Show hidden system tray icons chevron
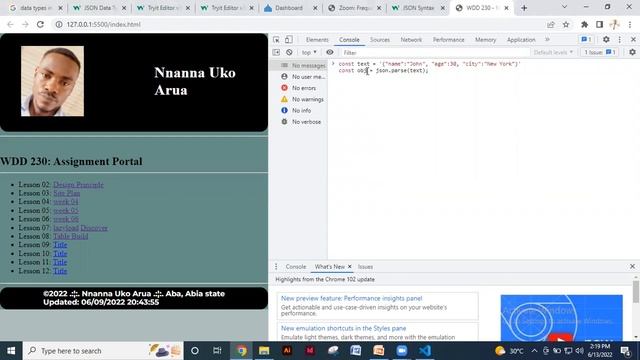The width and height of the screenshot is (640, 360). [534, 351]
